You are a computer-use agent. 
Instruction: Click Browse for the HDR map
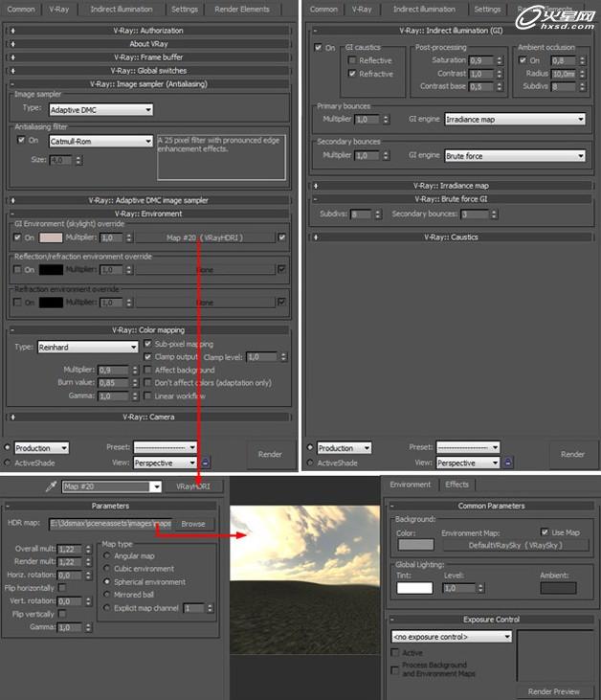(x=193, y=524)
